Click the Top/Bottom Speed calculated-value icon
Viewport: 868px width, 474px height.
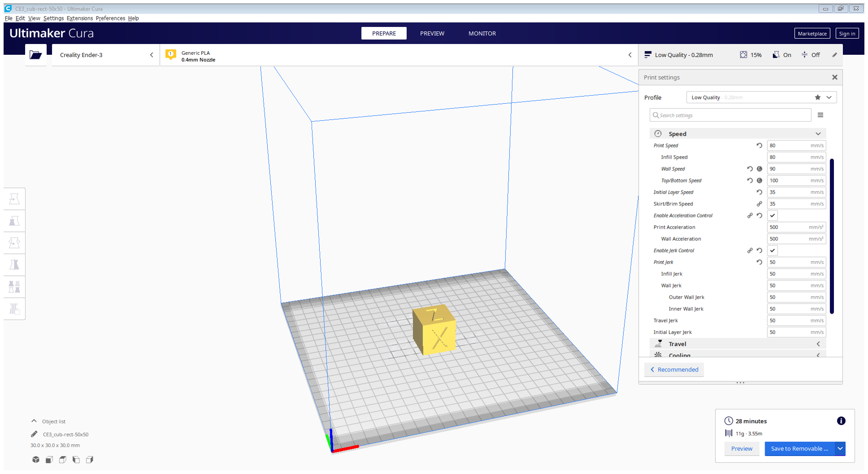click(759, 181)
